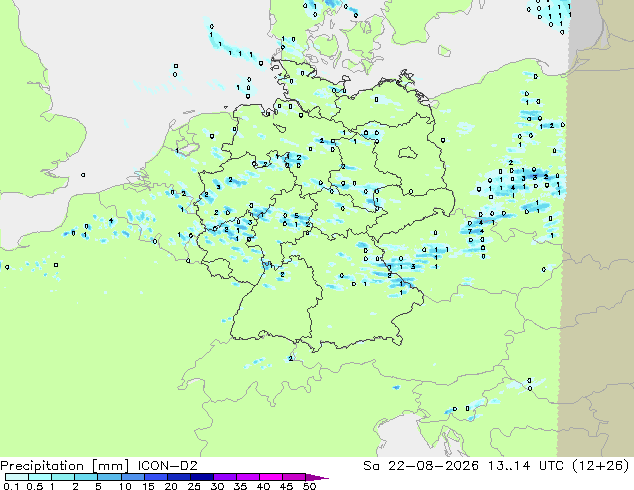Image resolution: width=634 pixels, height=490 pixels.
Task: Select the 35–40 mm legend color swatch
Action: coord(247,477)
